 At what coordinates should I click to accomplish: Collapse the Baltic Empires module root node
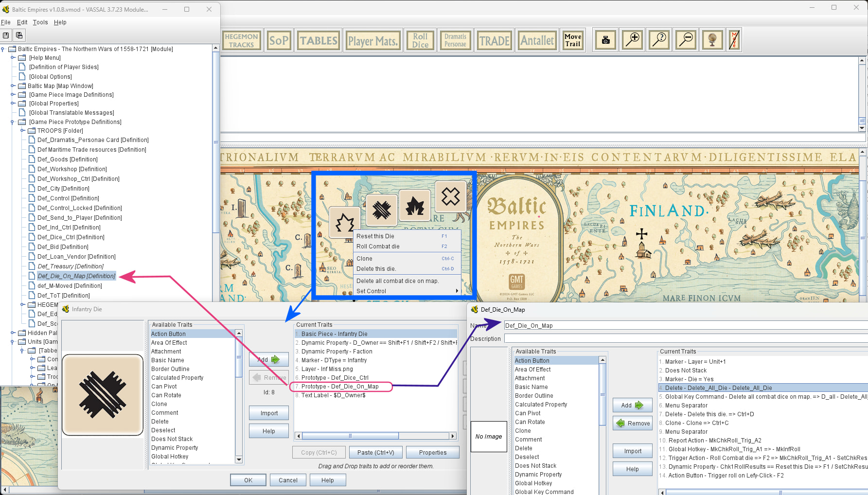[3, 49]
